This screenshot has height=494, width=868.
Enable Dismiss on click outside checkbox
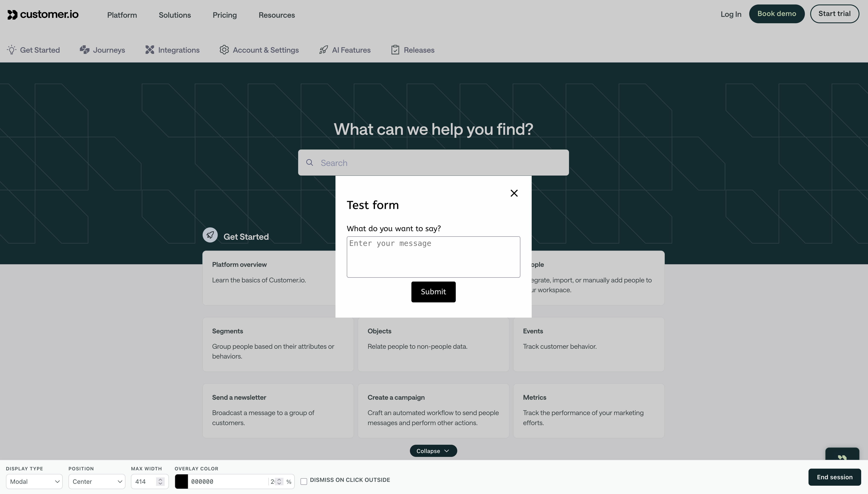[x=304, y=481]
